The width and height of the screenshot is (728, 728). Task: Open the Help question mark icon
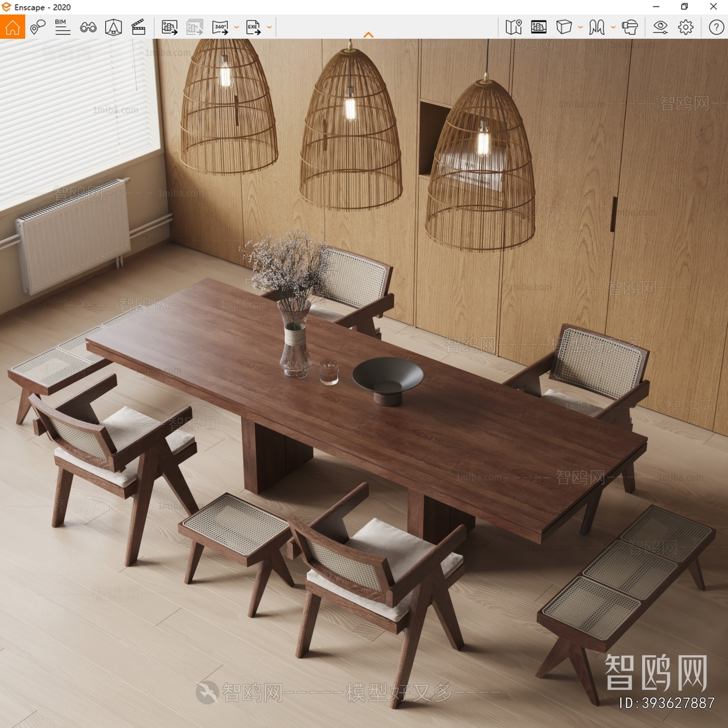point(716,27)
